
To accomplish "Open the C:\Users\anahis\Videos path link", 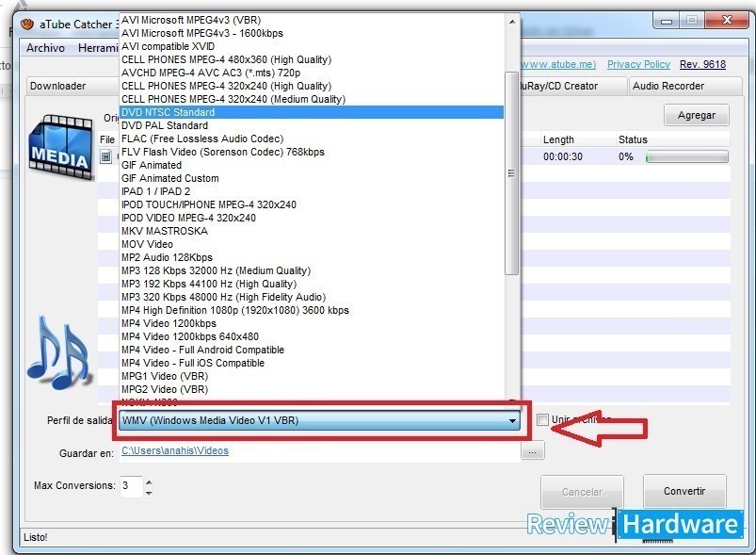I will pos(175,450).
